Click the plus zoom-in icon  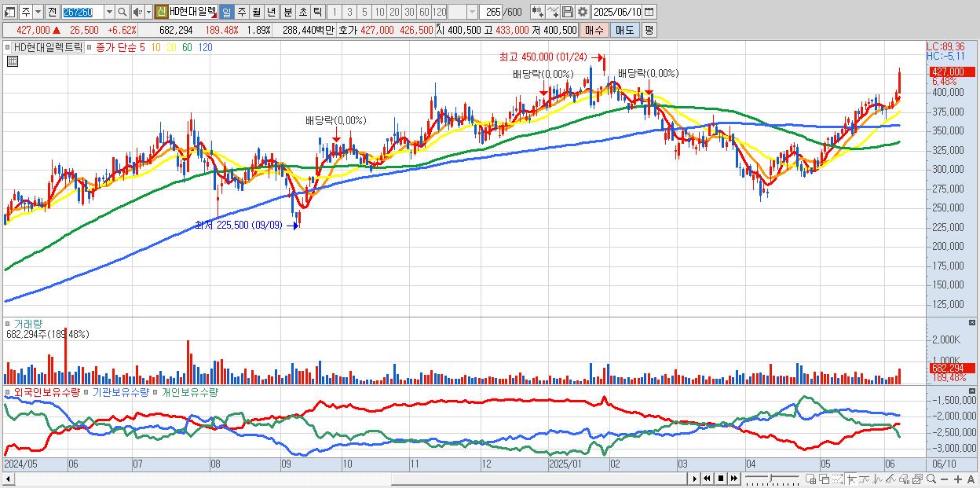(958, 479)
